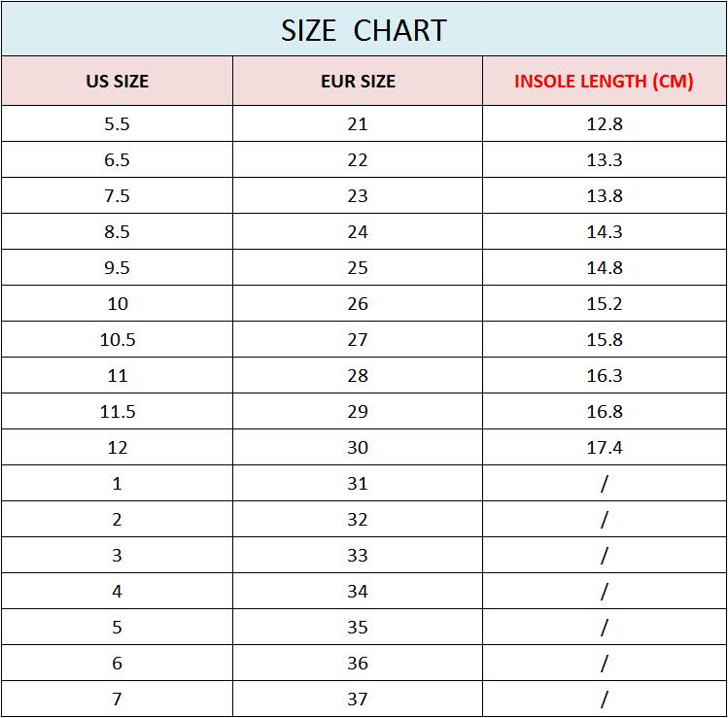Select EUR size 37 cell
728x718 pixels.
[358, 700]
